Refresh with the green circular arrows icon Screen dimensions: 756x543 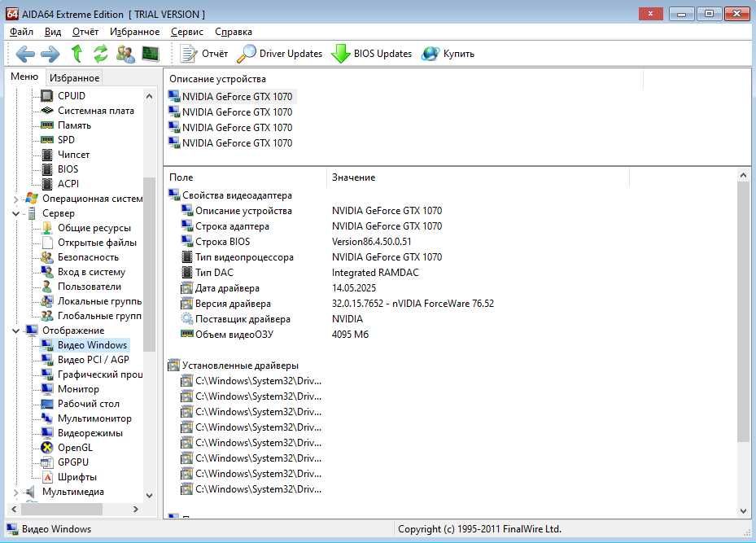click(x=100, y=54)
